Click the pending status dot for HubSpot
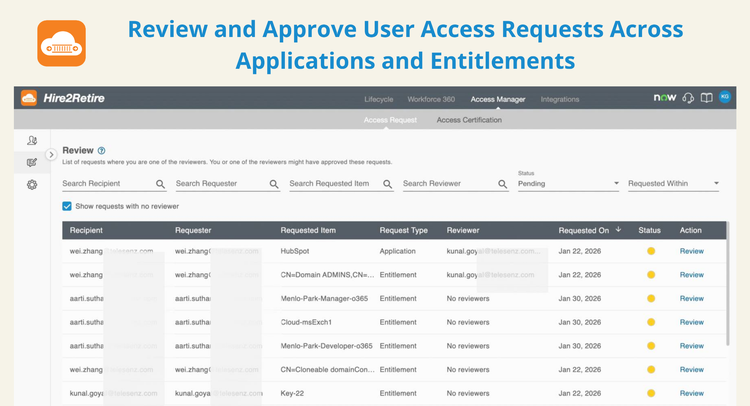 click(651, 251)
